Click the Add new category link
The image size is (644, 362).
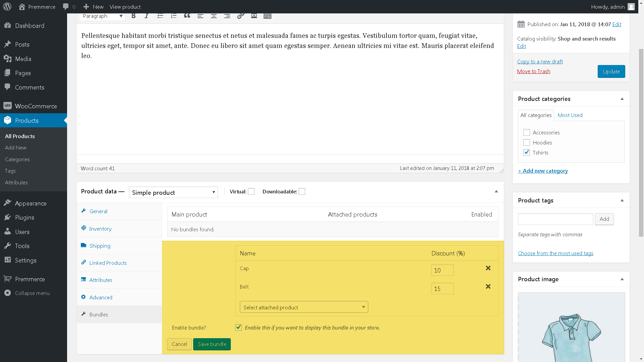[543, 171]
